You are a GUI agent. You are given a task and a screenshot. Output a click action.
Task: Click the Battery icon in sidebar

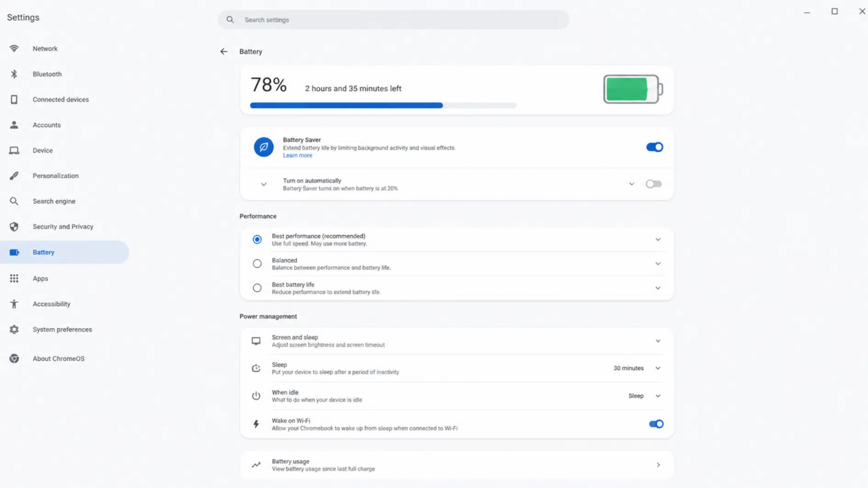click(x=14, y=252)
